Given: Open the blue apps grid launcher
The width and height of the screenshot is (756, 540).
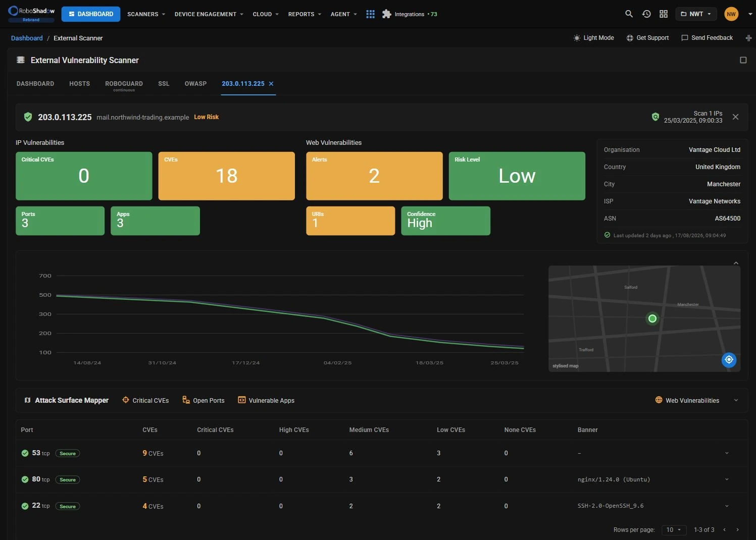Looking at the screenshot, I should coord(370,14).
